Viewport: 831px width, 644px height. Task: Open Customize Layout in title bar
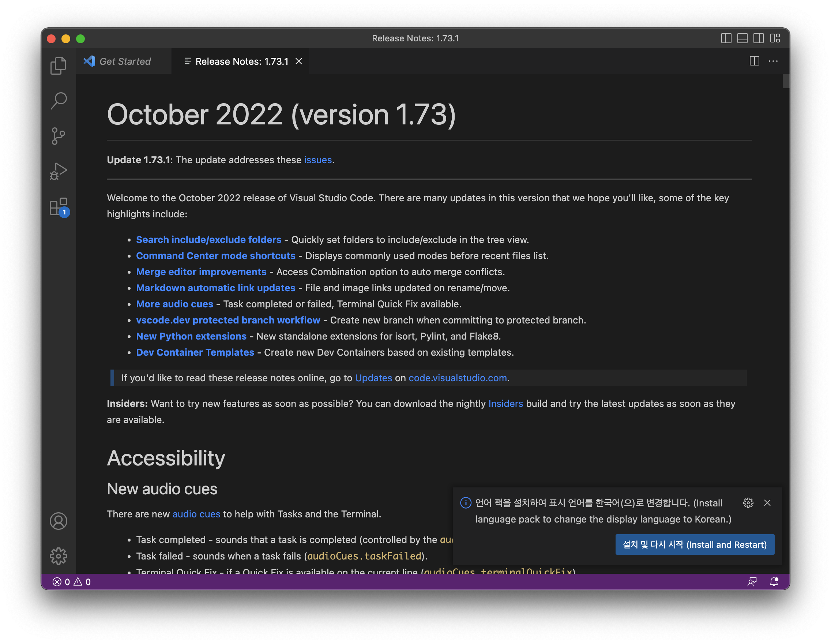(775, 38)
